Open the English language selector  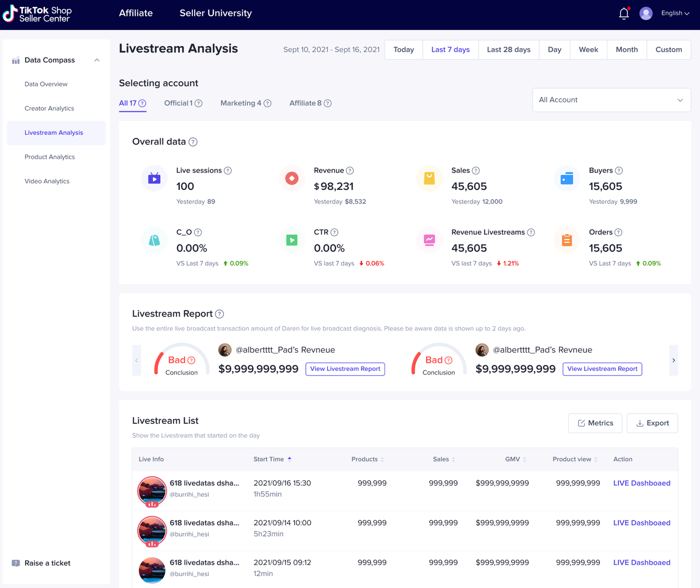[675, 13]
